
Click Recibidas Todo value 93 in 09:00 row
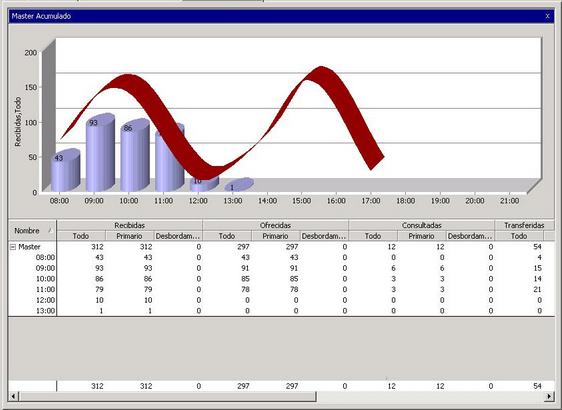pyautogui.click(x=99, y=268)
